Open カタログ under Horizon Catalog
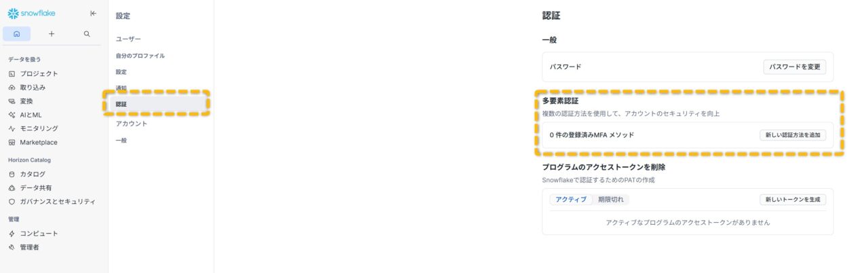868x273 pixels. click(33, 175)
